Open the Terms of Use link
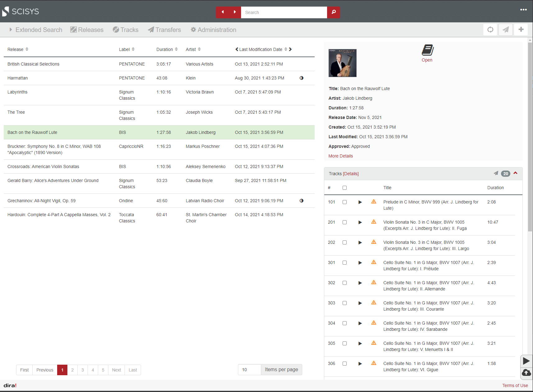The height and width of the screenshot is (392, 533). [x=515, y=385]
